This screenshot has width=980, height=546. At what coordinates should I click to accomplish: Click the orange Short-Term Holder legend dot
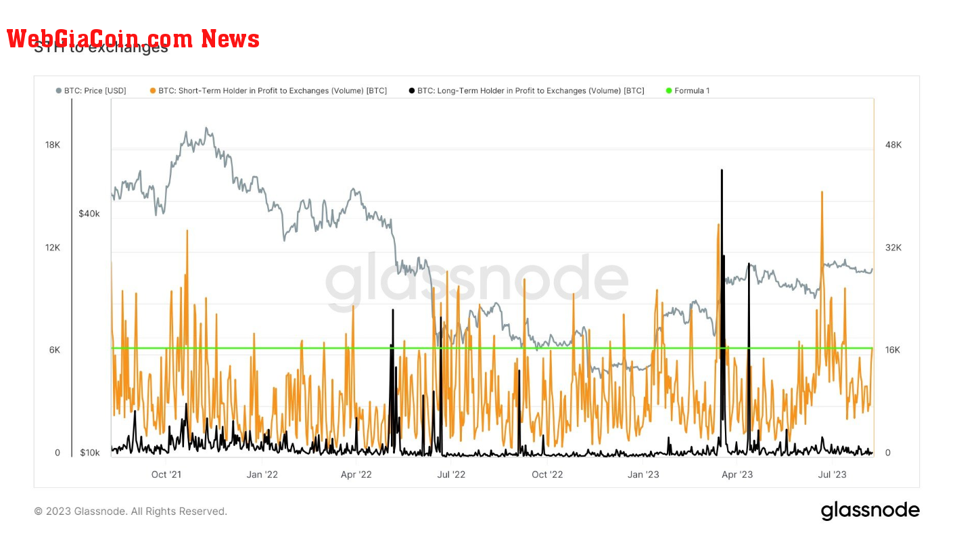click(x=154, y=91)
